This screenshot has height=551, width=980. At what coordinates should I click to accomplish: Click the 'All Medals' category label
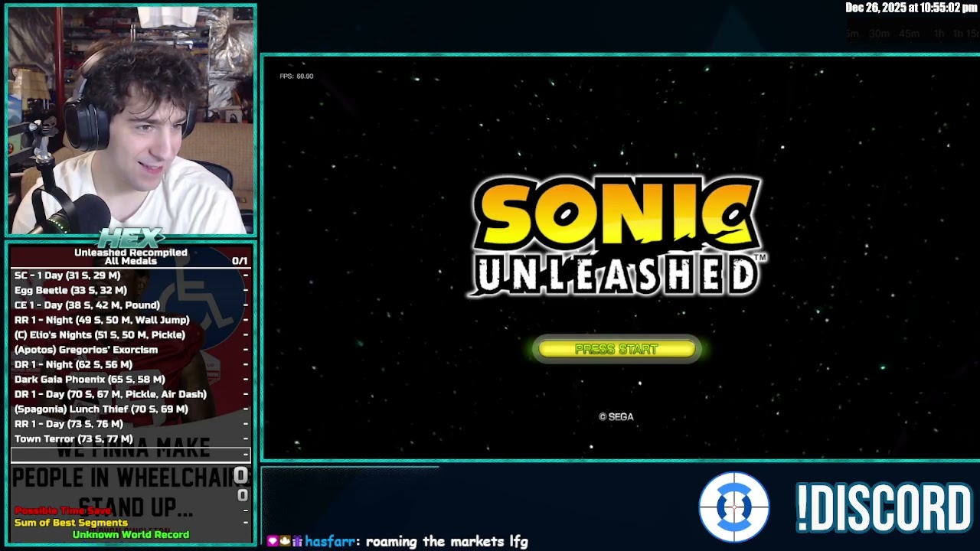(131, 261)
